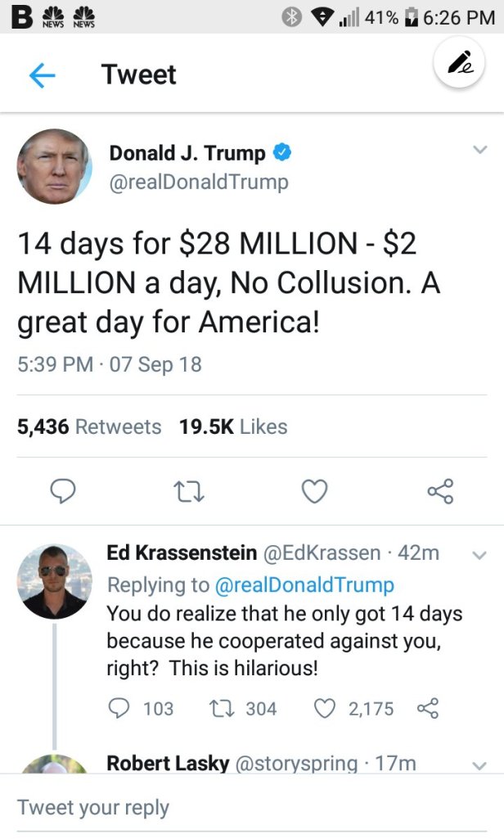Open Donald J. Trump's profile picture
The height and width of the screenshot is (839, 504).
(x=54, y=166)
